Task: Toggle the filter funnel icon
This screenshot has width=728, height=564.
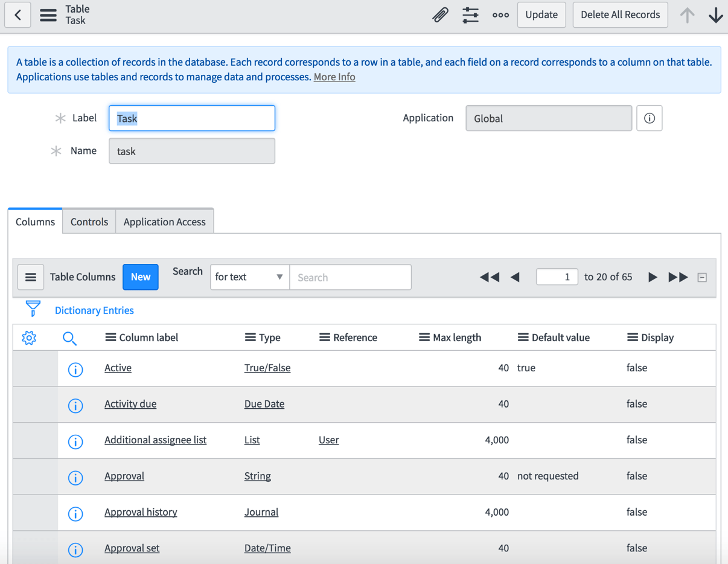Action: [x=33, y=309]
